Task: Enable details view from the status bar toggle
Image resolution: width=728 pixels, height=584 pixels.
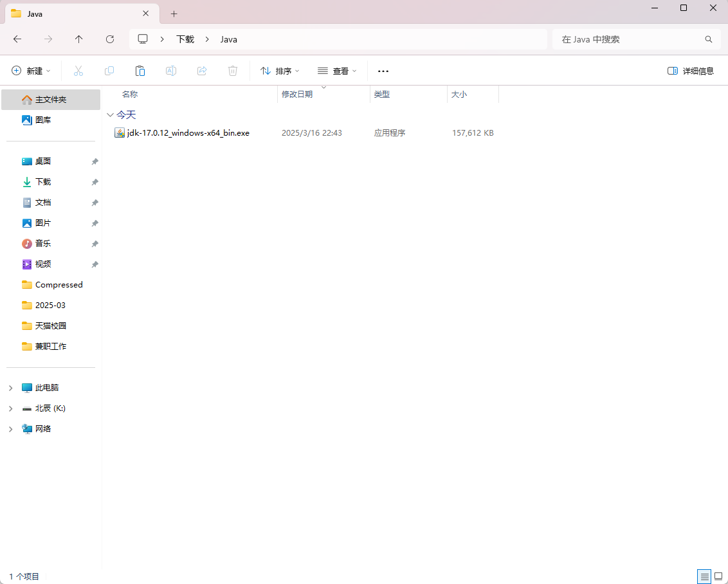Action: 704,576
